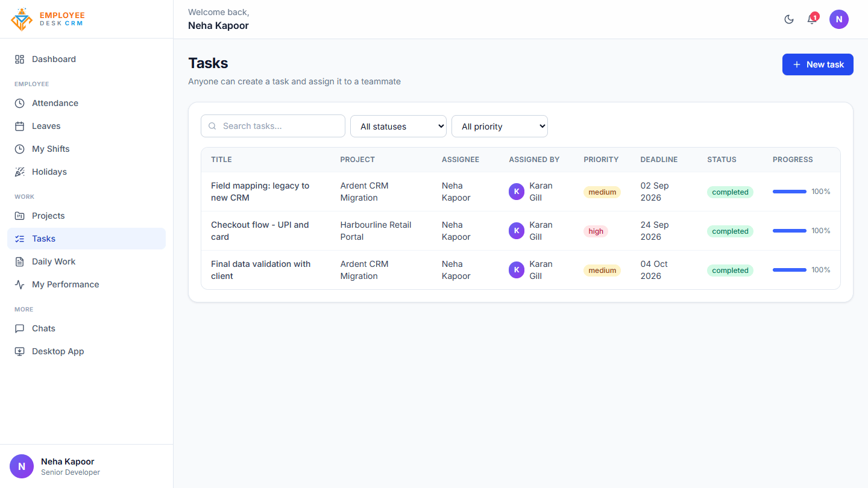Open the profile avatar in header

coord(839,19)
